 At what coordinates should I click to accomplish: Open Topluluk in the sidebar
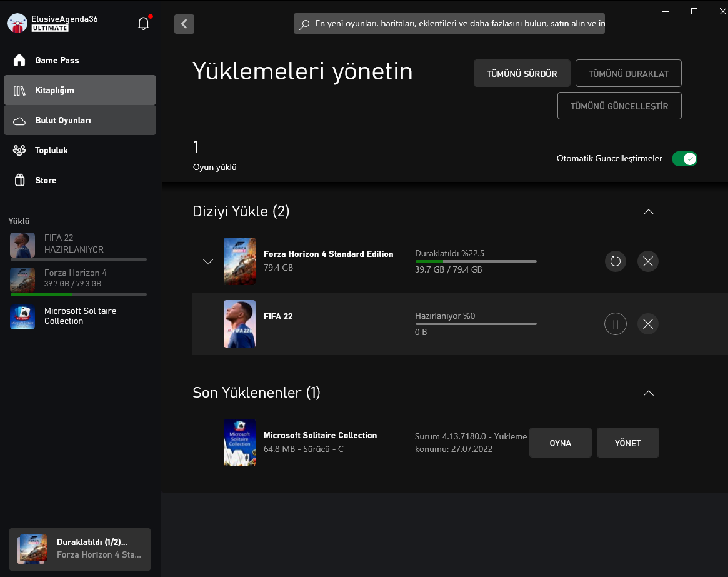[x=80, y=150]
